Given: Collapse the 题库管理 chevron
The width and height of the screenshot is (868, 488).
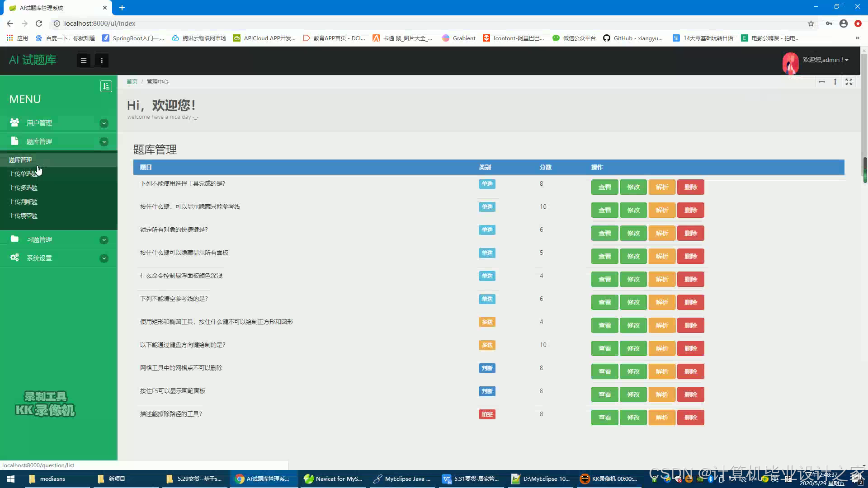Looking at the screenshot, I should coord(104,141).
